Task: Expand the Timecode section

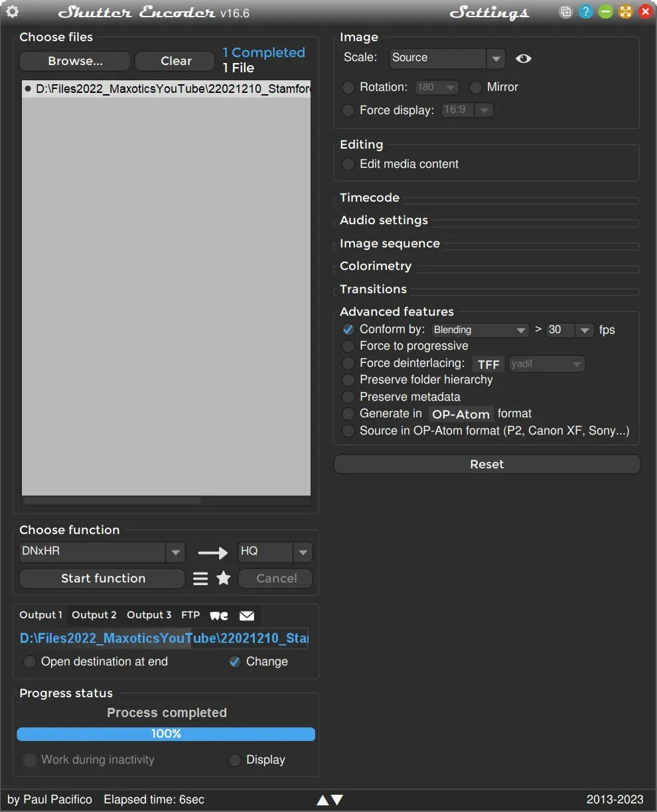Action: [x=370, y=198]
